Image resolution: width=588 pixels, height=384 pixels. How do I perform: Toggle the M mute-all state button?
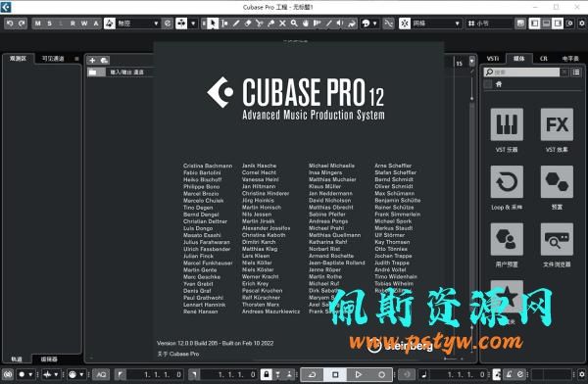pyautogui.click(x=38, y=24)
